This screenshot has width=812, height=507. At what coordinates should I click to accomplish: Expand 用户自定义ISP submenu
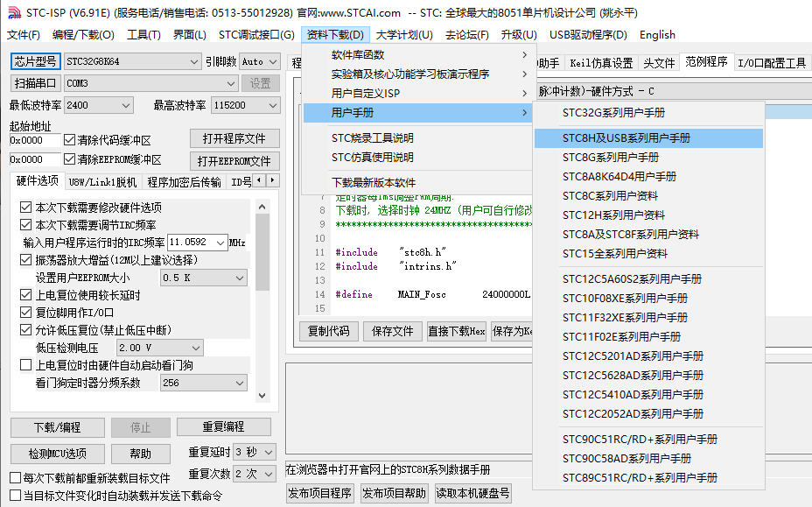tap(417, 94)
